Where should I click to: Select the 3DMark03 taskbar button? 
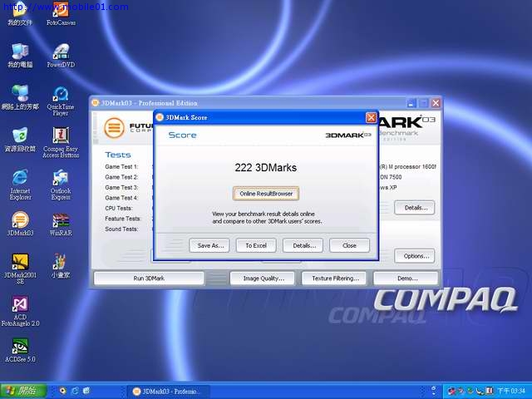[x=168, y=392]
